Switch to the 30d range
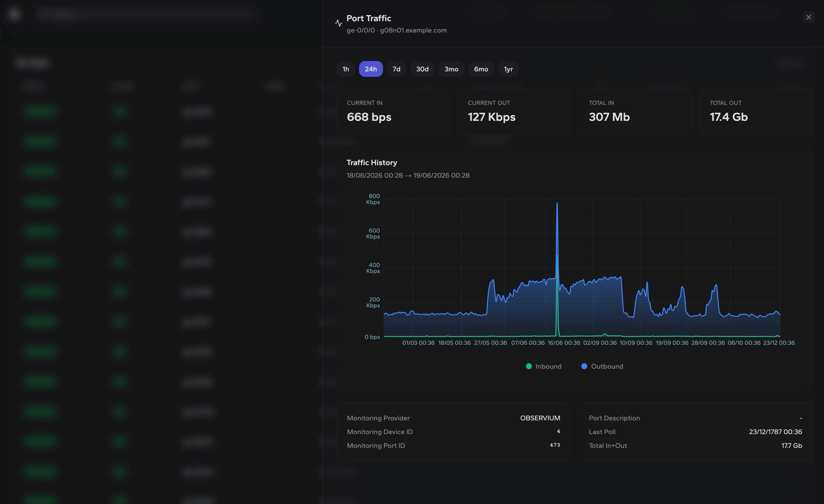 (x=422, y=69)
